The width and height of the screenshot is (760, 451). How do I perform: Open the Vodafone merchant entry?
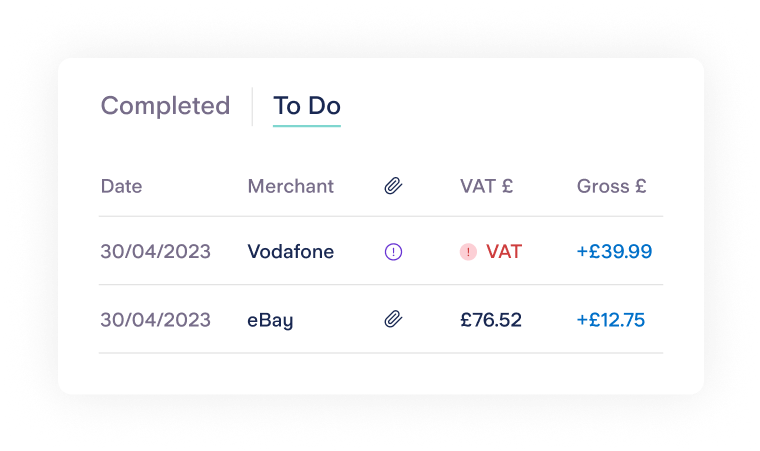pos(291,252)
